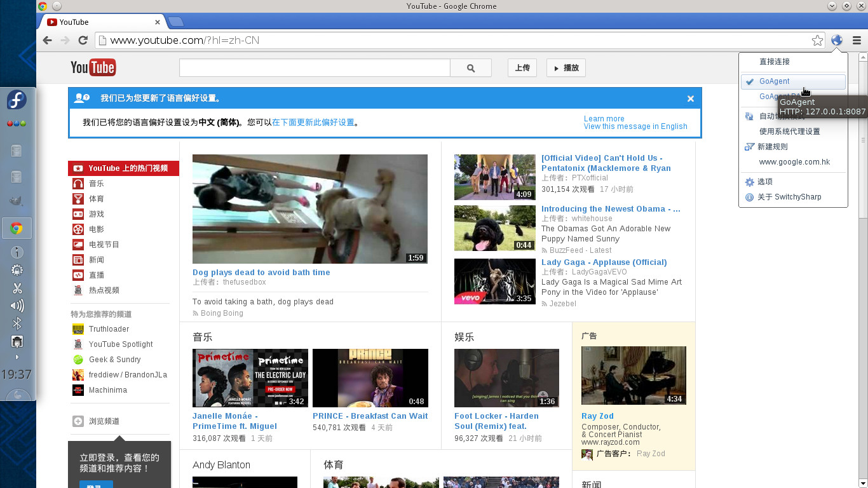Select the checked GoAgent proxy profile
The image size is (868, 488).
coord(793,81)
